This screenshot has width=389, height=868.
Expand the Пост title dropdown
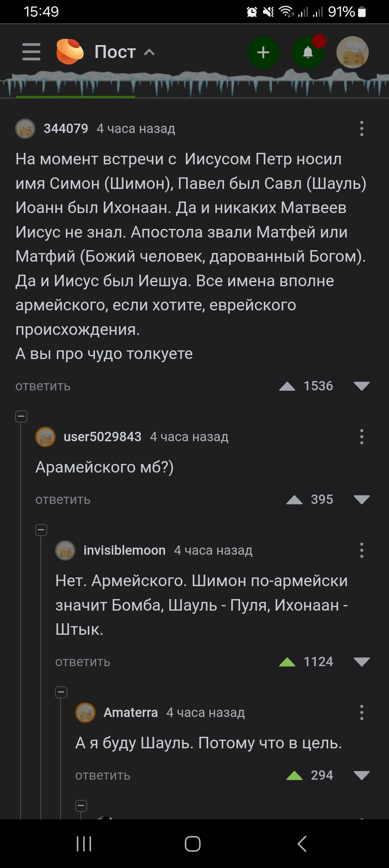(x=149, y=52)
